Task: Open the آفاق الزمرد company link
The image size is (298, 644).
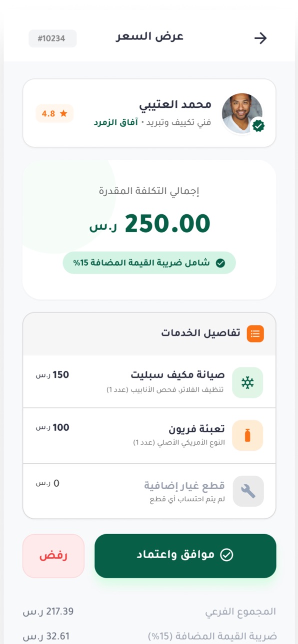Action: tap(115, 122)
